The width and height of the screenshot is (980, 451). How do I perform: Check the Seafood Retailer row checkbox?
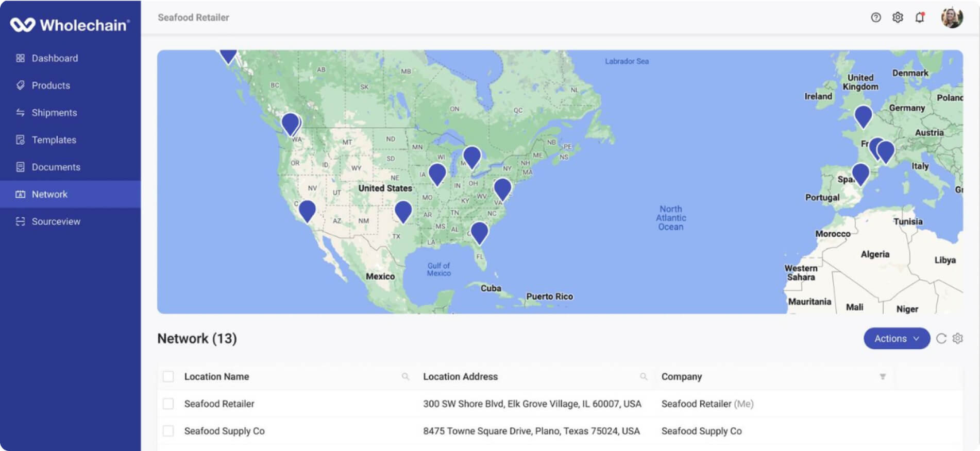pyautogui.click(x=168, y=404)
